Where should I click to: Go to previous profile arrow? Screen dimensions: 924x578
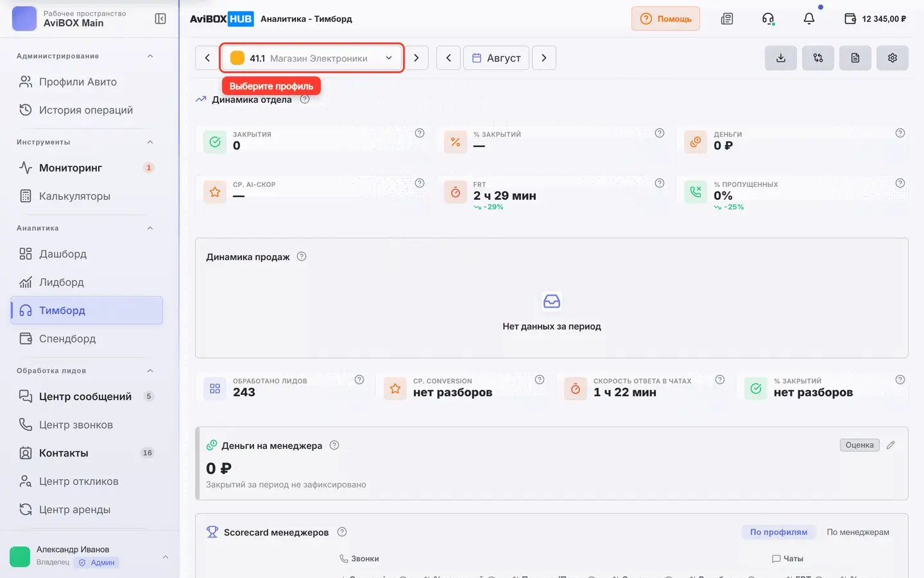point(207,58)
